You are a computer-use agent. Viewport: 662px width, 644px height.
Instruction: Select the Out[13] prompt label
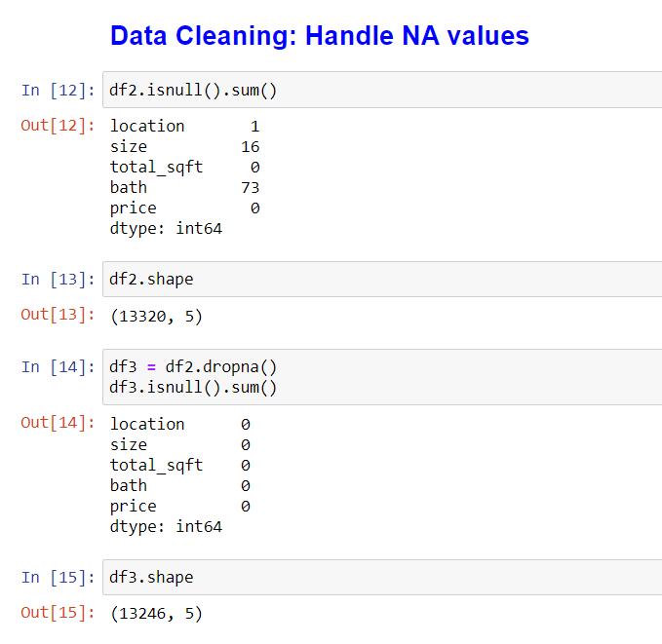(x=58, y=315)
